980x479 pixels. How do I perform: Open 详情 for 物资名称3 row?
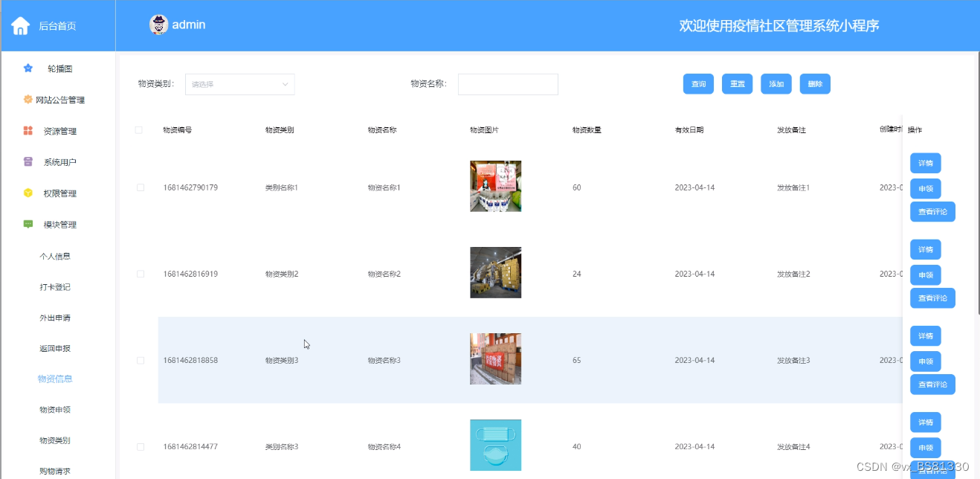(x=926, y=335)
